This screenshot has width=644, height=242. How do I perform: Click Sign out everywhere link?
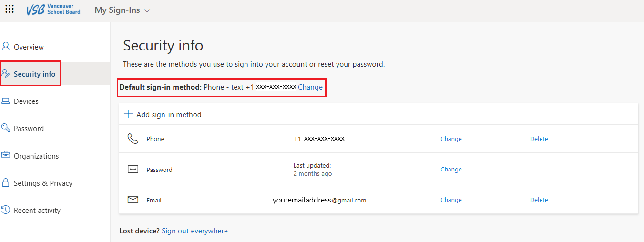(194, 231)
